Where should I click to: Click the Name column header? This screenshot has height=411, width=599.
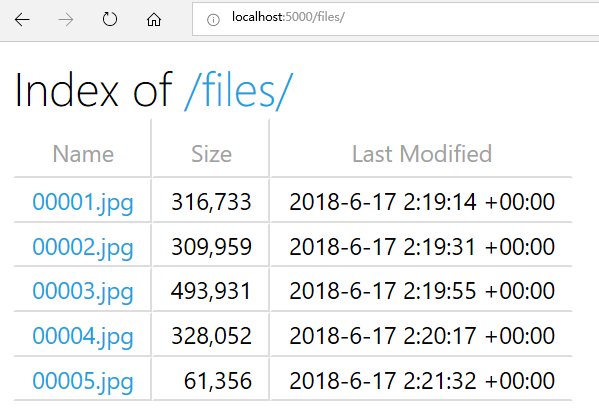point(83,154)
